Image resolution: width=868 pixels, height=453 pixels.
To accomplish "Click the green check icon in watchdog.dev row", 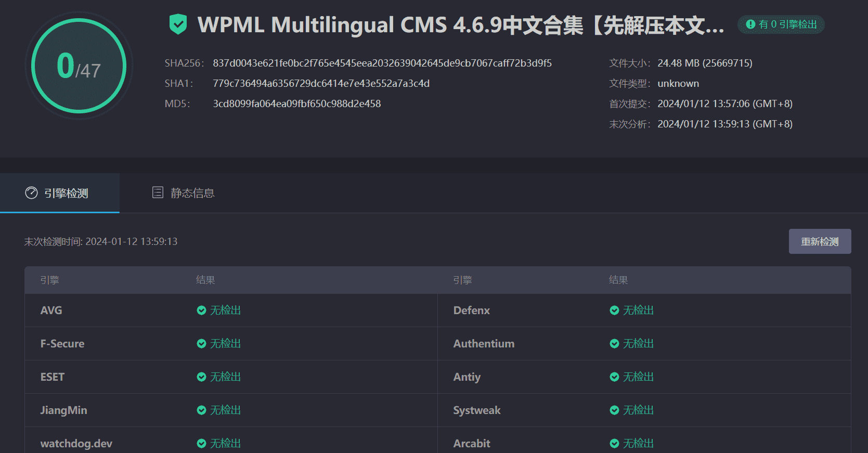I will (201, 444).
